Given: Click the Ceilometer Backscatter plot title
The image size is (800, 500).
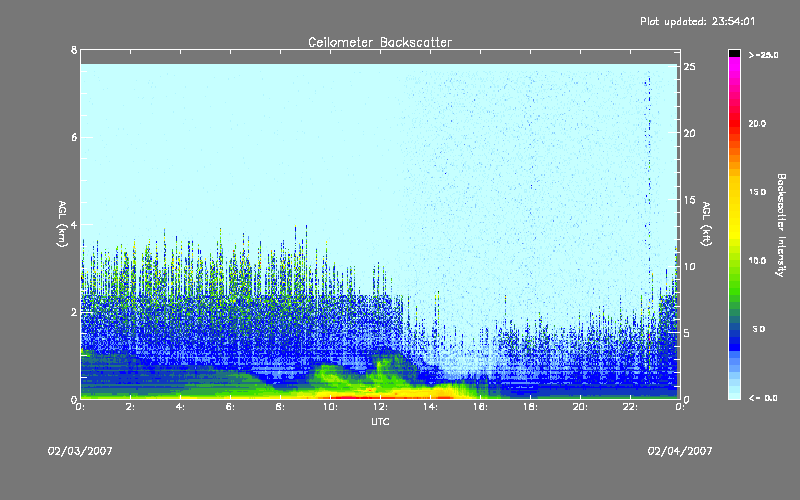Looking at the screenshot, I should pyautogui.click(x=380, y=42).
